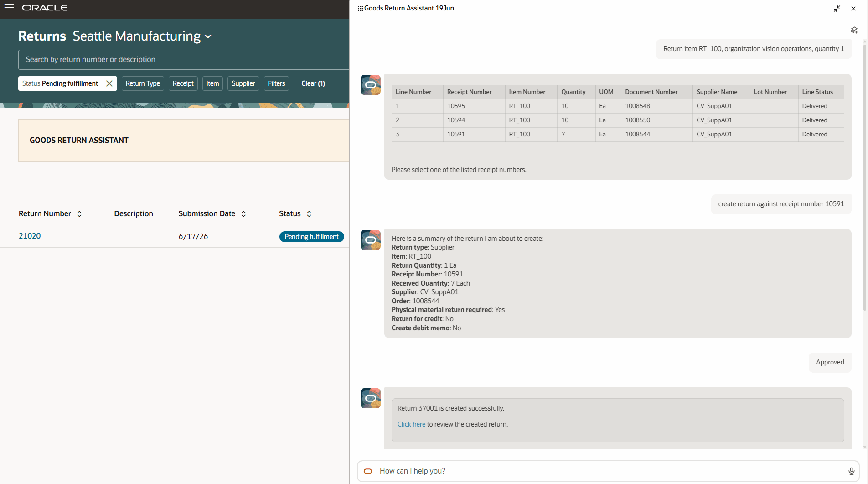Open return number 21020
Image resolution: width=868 pixels, height=484 pixels.
(30, 236)
